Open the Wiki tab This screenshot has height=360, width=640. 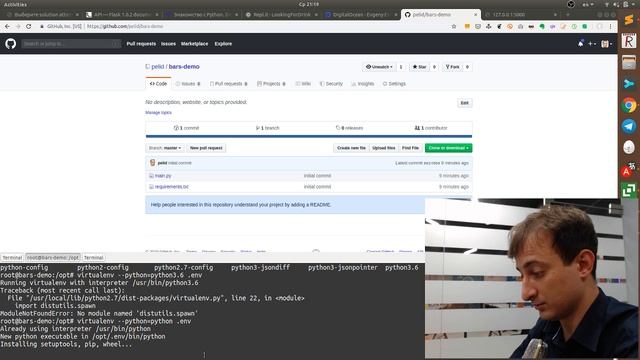pos(303,84)
